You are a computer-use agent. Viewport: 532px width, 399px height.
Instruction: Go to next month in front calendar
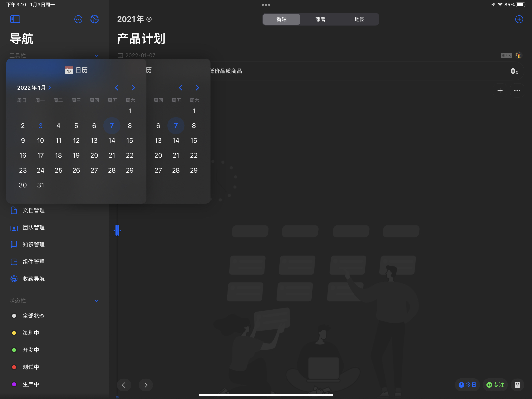(x=133, y=88)
